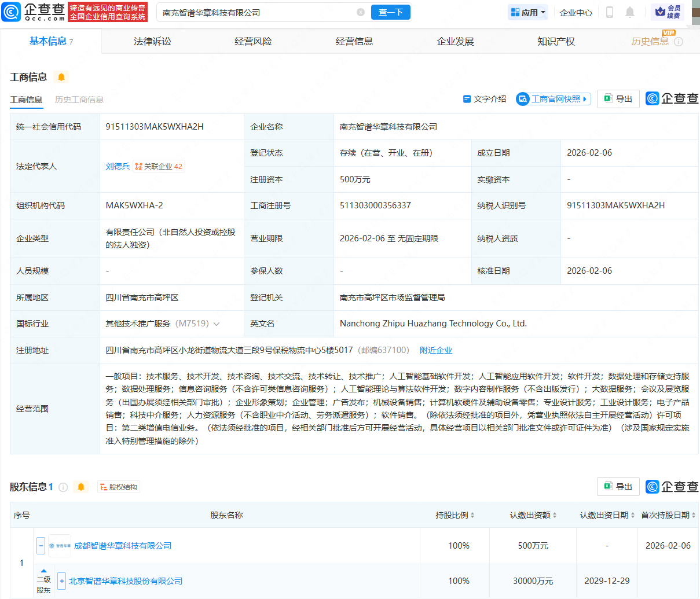Open the 历史工商信息 tab

79,100
